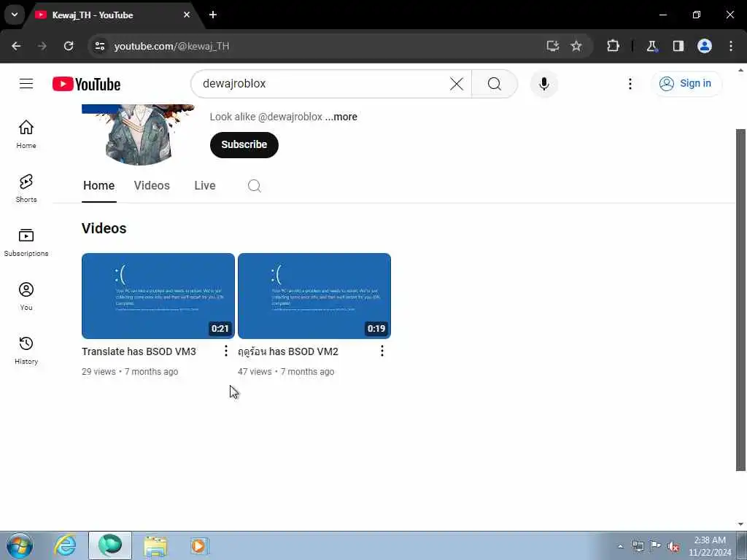The image size is (747, 560).
Task: Open Home in the left sidebar
Action: (x=26, y=134)
